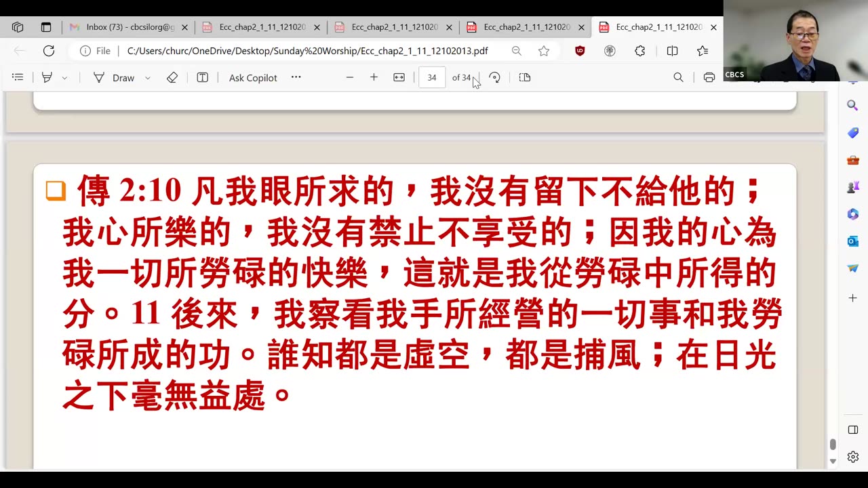Click the orange square bullet marker
868x488 pixels.
(56, 190)
